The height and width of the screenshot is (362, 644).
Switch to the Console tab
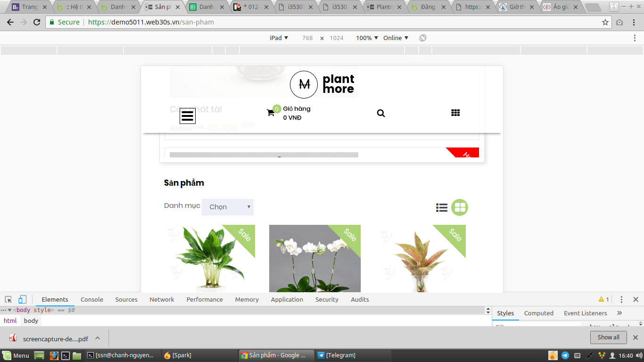click(92, 299)
